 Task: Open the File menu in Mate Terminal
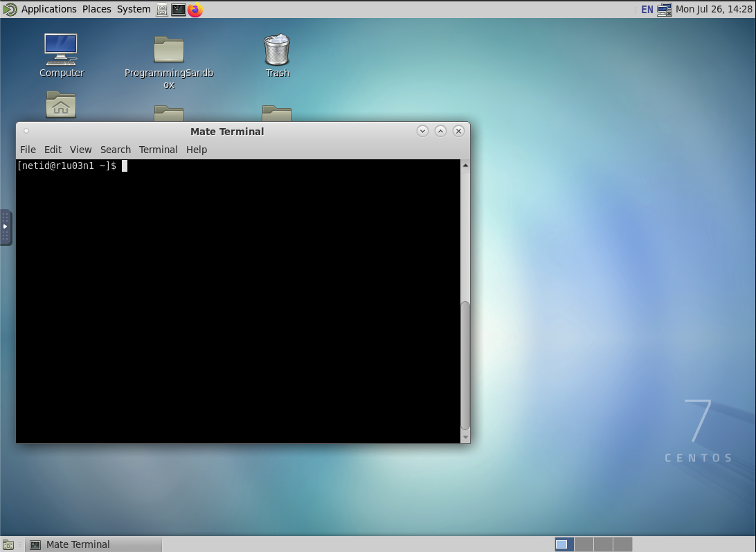pyautogui.click(x=28, y=150)
